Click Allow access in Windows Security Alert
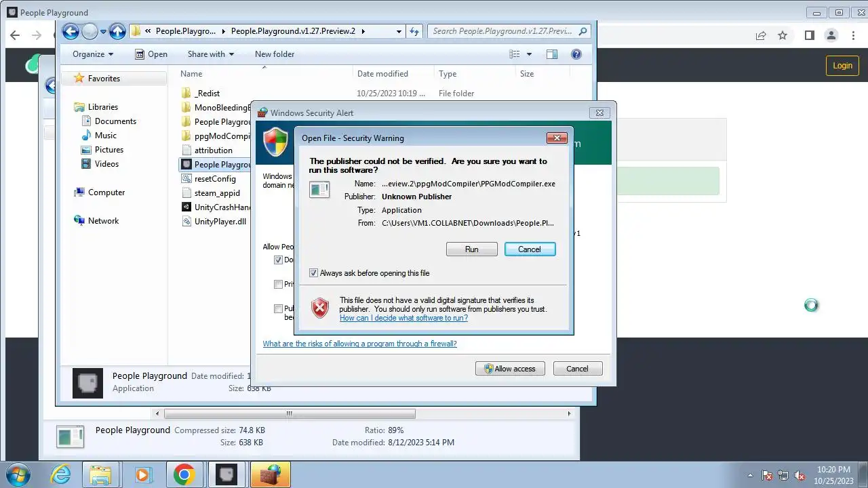This screenshot has width=868, height=488. click(x=509, y=369)
